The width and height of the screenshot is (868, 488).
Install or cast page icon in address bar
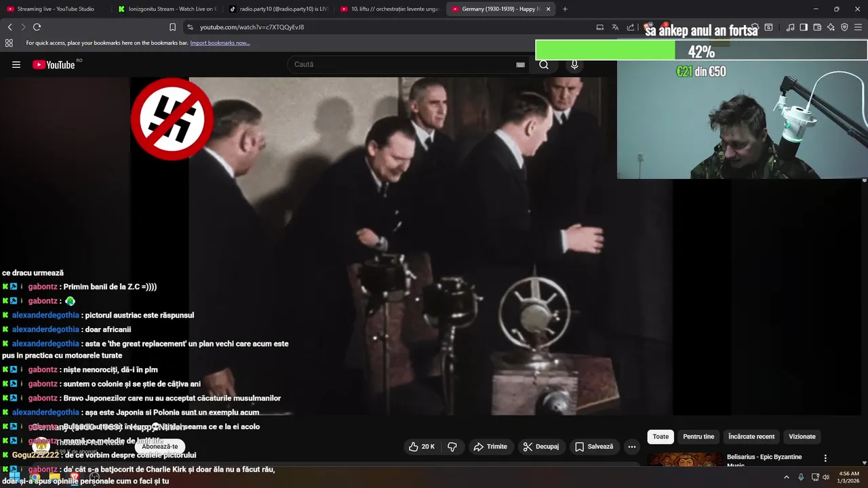(x=600, y=27)
